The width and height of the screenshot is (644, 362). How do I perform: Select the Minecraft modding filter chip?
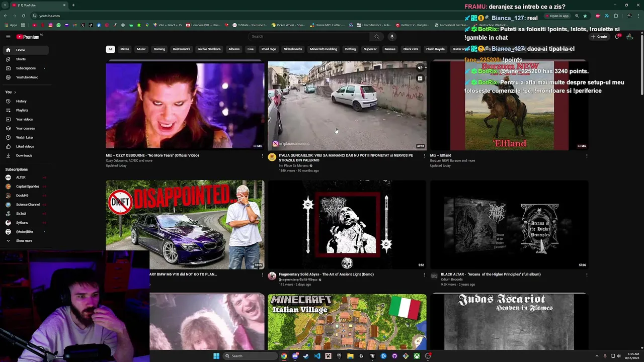pyautogui.click(x=323, y=49)
